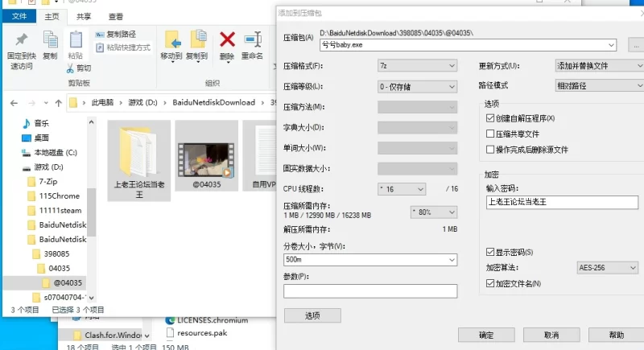Click resources.pak file in background window

(x=197, y=333)
